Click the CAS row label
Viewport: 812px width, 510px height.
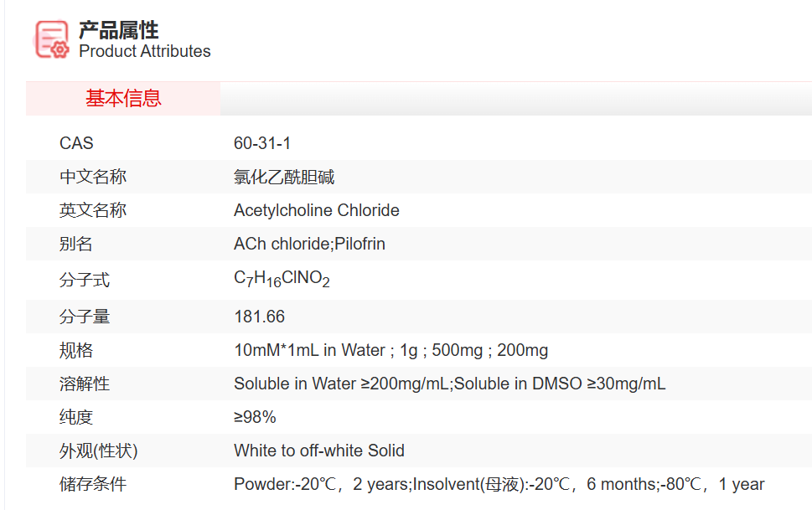pos(76,143)
